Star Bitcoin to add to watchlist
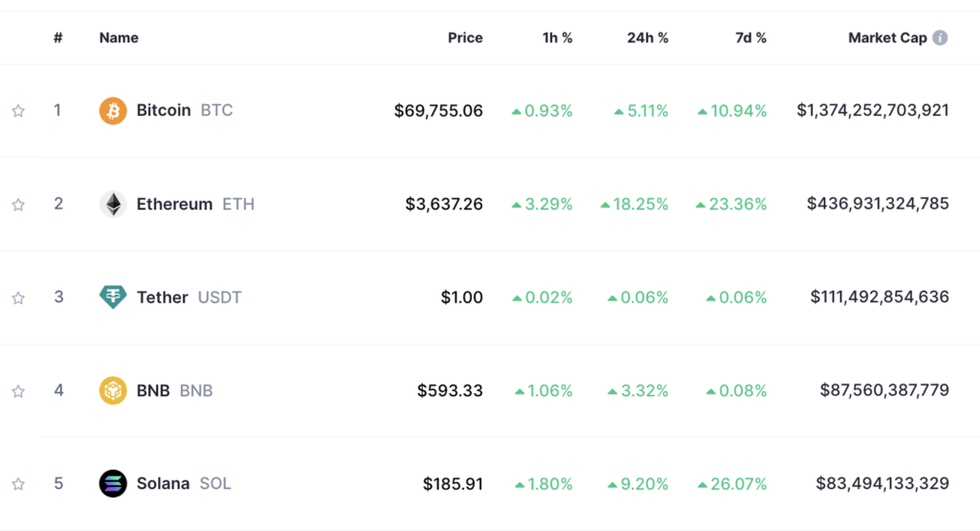 [x=18, y=111]
